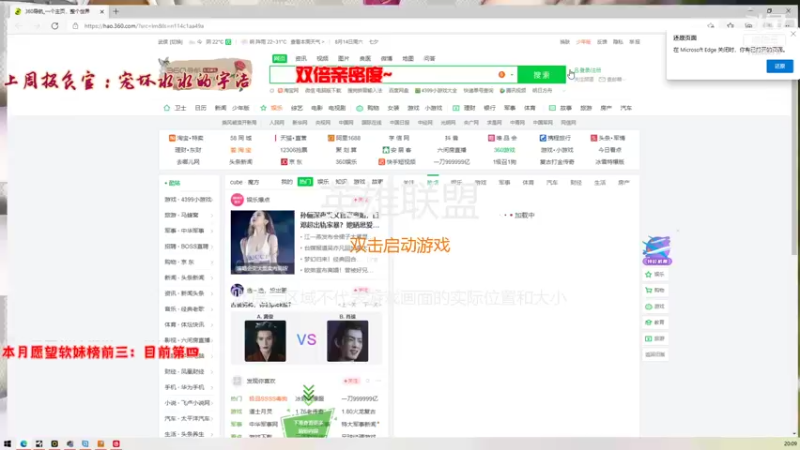Open the 安居客 site shortcut
This screenshot has height=450, width=800.
(397, 150)
